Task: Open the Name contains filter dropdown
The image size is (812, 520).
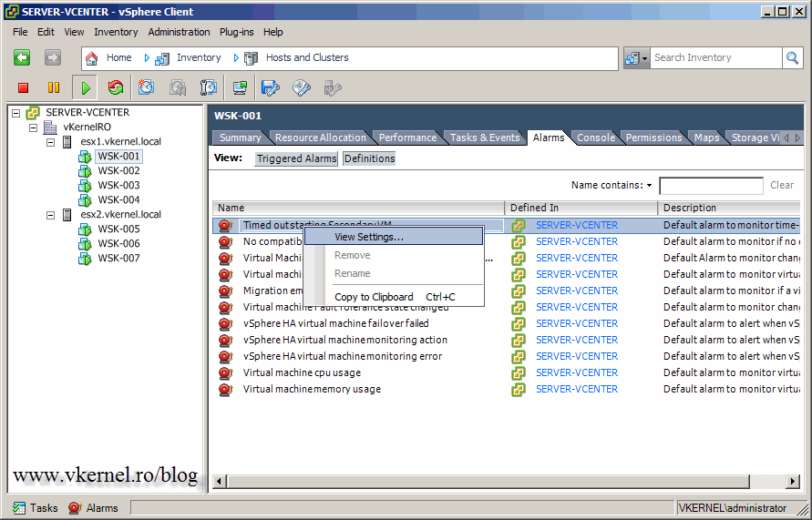Action: (650, 185)
